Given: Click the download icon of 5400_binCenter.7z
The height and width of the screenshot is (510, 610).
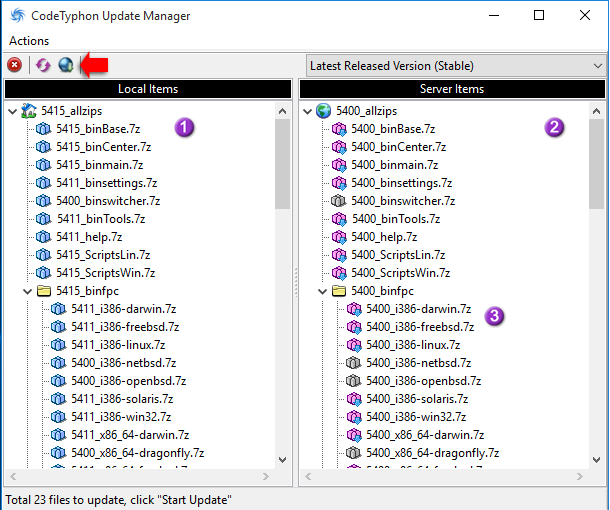Looking at the screenshot, I should tap(339, 147).
